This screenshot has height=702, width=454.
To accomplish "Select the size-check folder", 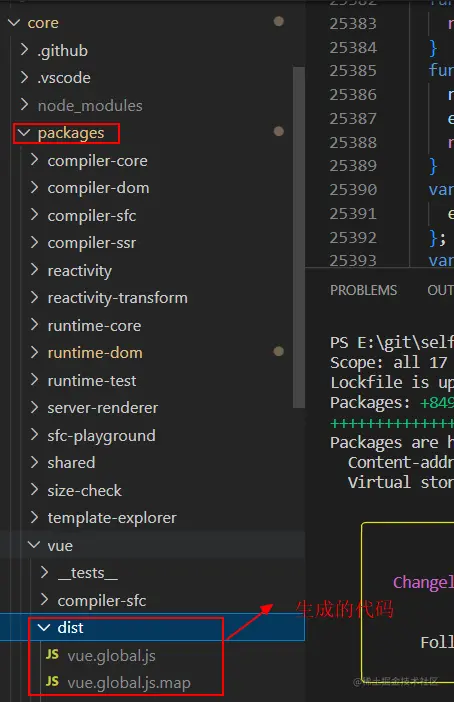I will 84,491.
